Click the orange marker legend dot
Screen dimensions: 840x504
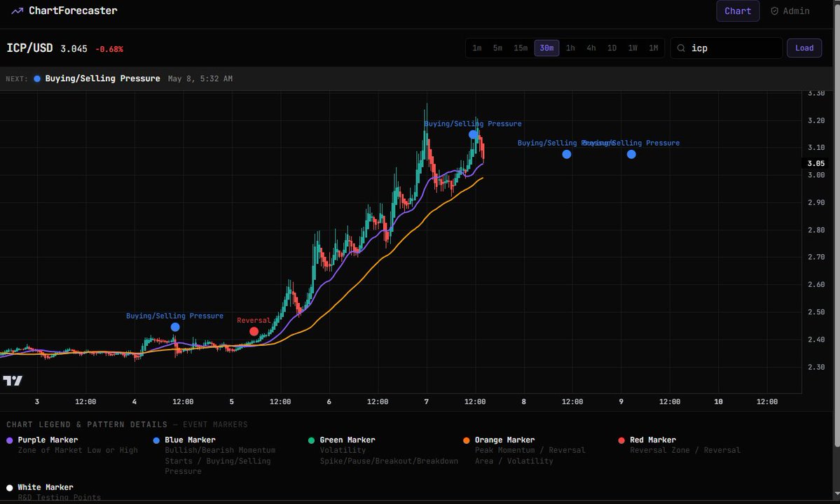coord(466,440)
